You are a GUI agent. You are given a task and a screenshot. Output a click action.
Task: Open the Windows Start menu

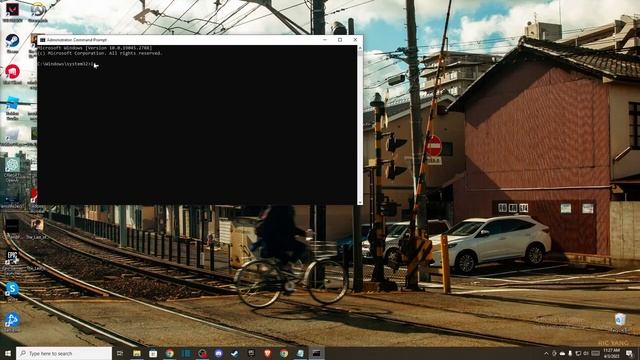pyautogui.click(x=7, y=353)
